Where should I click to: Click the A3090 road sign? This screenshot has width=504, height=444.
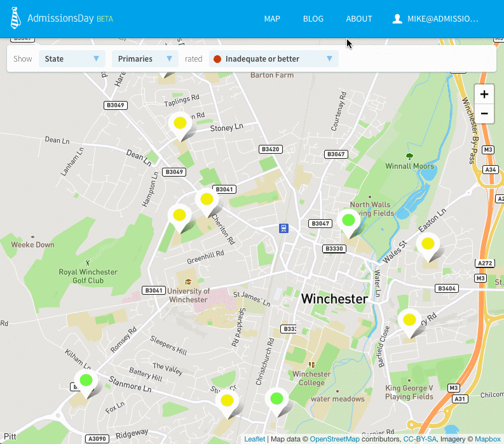[97, 438]
